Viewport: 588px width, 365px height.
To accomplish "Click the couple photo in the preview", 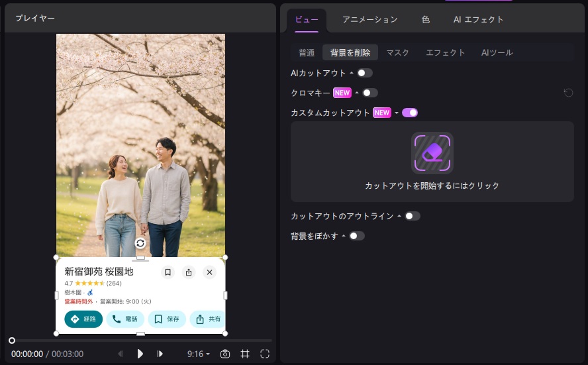I will click(140, 145).
